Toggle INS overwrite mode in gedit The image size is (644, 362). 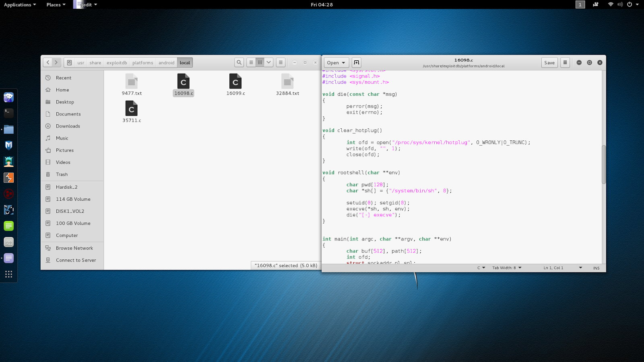point(596,267)
